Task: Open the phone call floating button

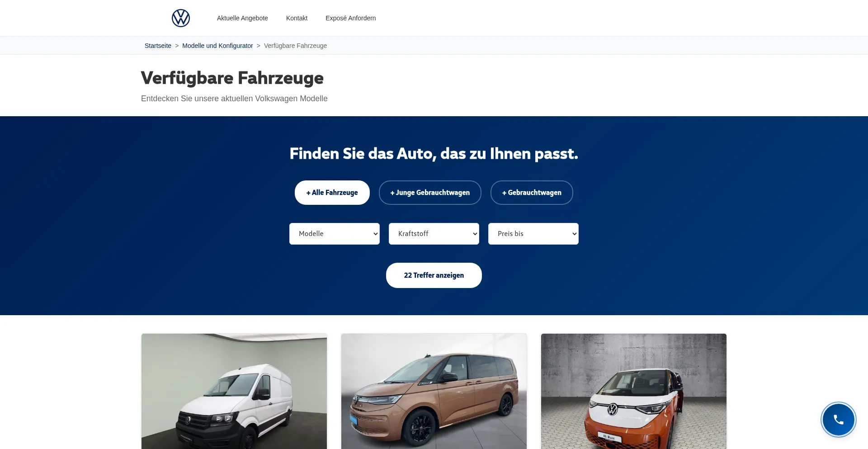Action: point(839,420)
